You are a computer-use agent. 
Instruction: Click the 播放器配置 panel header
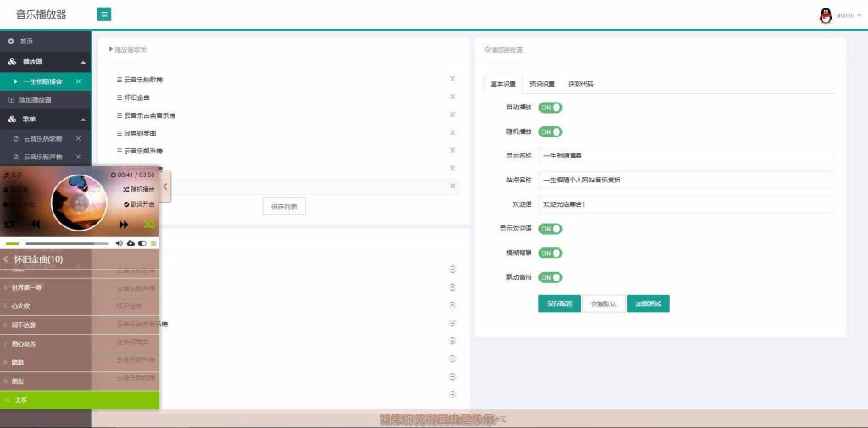coord(504,49)
